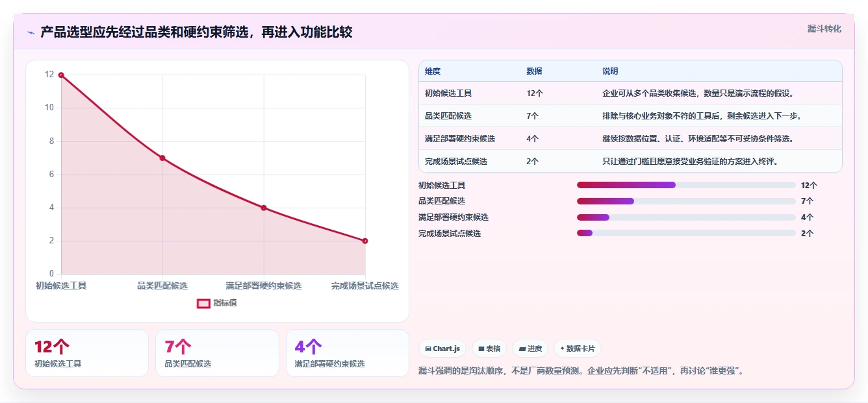Open the 7个 品类匹配候选 stat card
This screenshot has width=868, height=403.
217,353
